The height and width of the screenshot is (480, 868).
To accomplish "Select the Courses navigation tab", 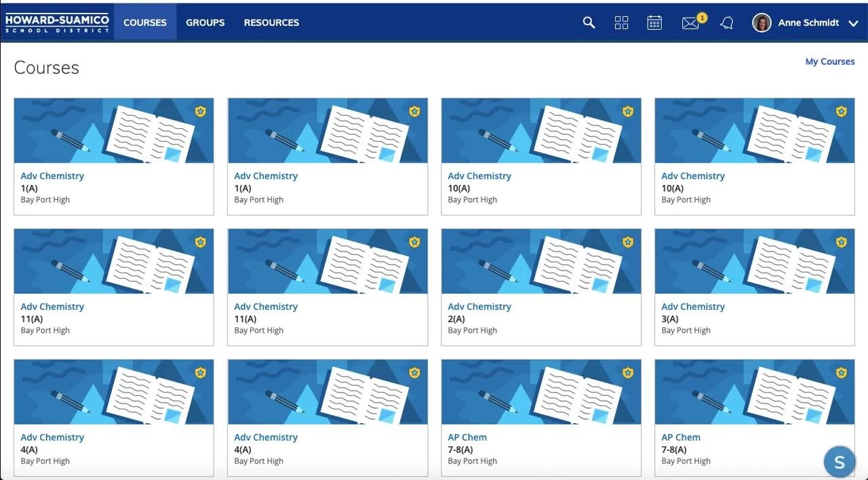I will pos(145,22).
